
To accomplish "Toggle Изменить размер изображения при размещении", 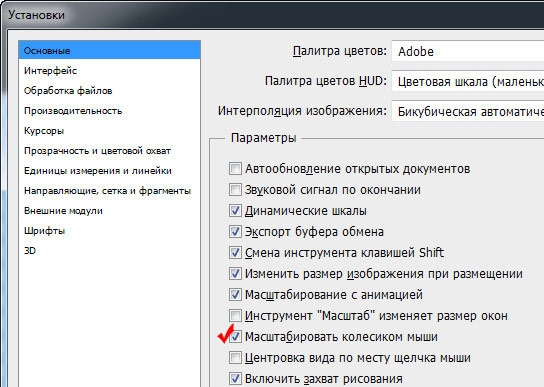I will click(235, 274).
